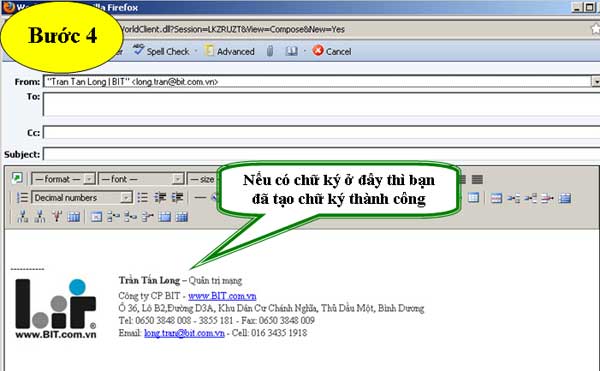The width and height of the screenshot is (600, 371).
Task: Open table properties icon
Action: (473, 198)
